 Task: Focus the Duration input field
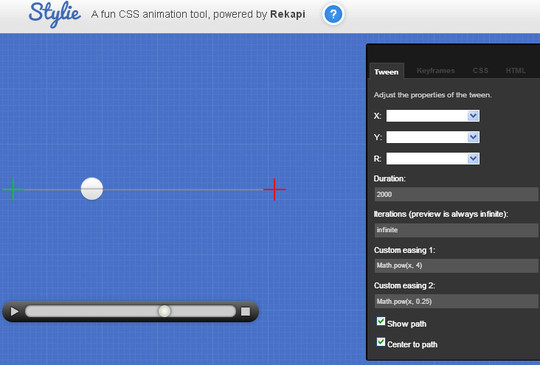pos(456,194)
